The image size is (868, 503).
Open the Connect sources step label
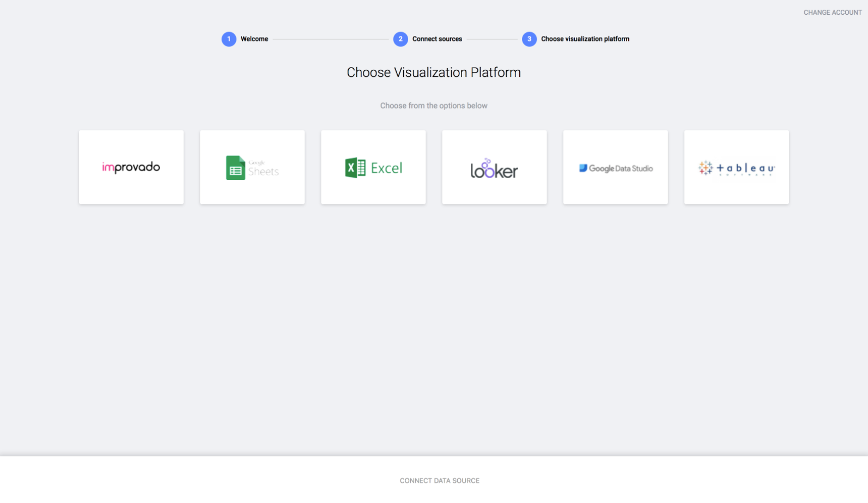click(x=437, y=39)
